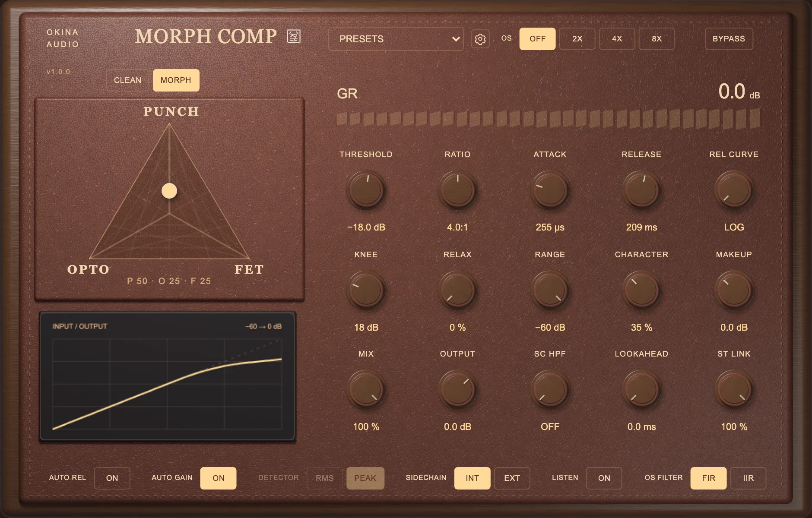Select 4X oversampling
Image resolution: width=812 pixels, height=518 pixels.
[617, 39]
